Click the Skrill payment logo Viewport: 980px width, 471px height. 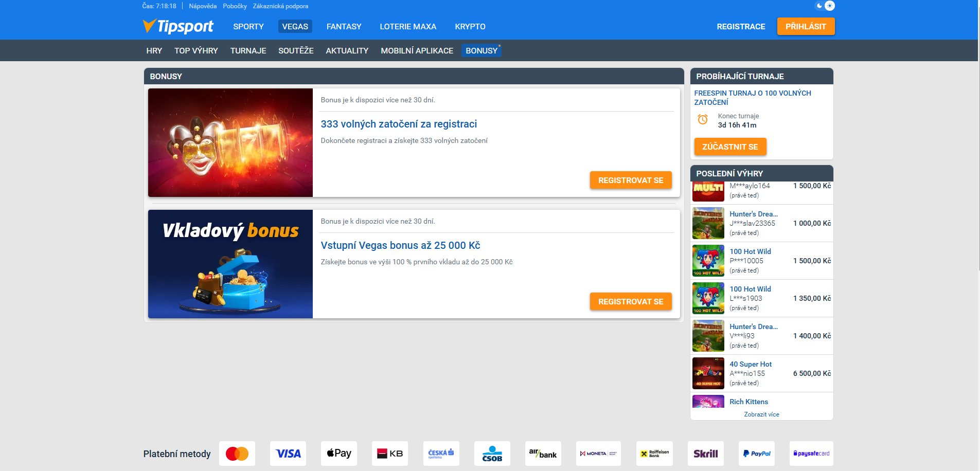(706, 454)
